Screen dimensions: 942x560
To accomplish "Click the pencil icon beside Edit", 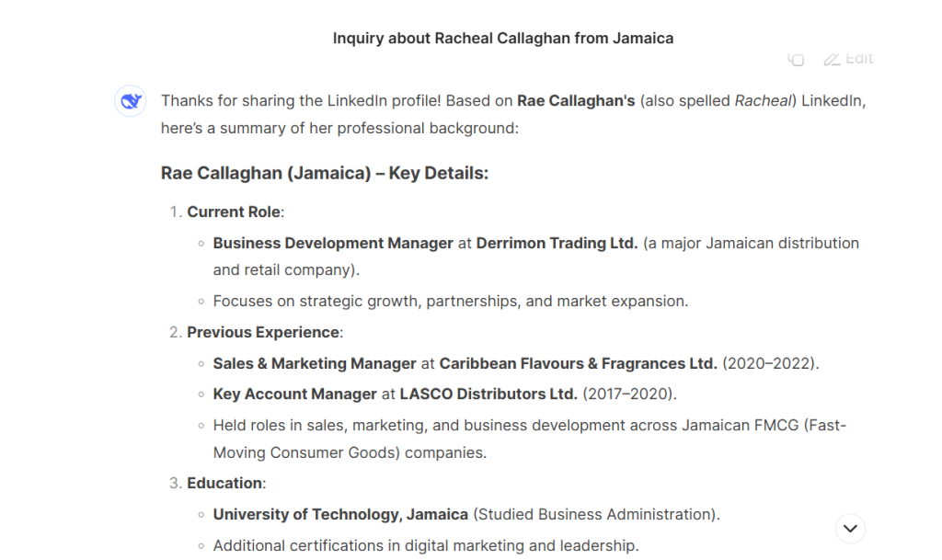I will coord(832,60).
